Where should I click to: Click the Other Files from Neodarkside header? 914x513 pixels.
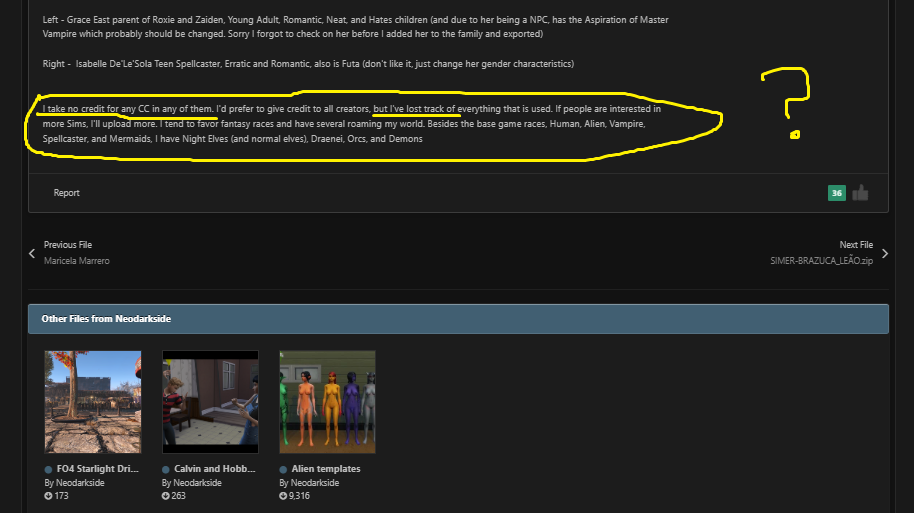pos(458,319)
